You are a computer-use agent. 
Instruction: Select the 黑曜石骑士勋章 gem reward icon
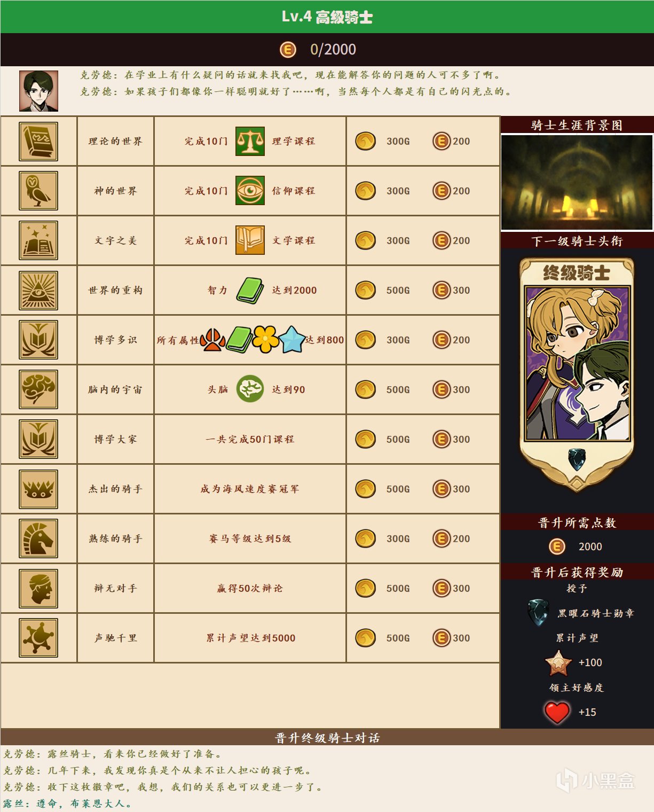(x=538, y=613)
